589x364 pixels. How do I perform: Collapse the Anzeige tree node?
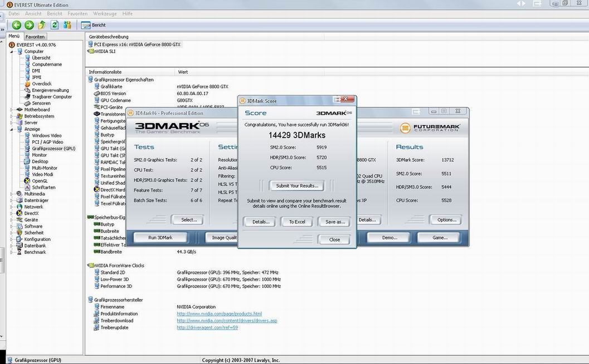point(12,129)
